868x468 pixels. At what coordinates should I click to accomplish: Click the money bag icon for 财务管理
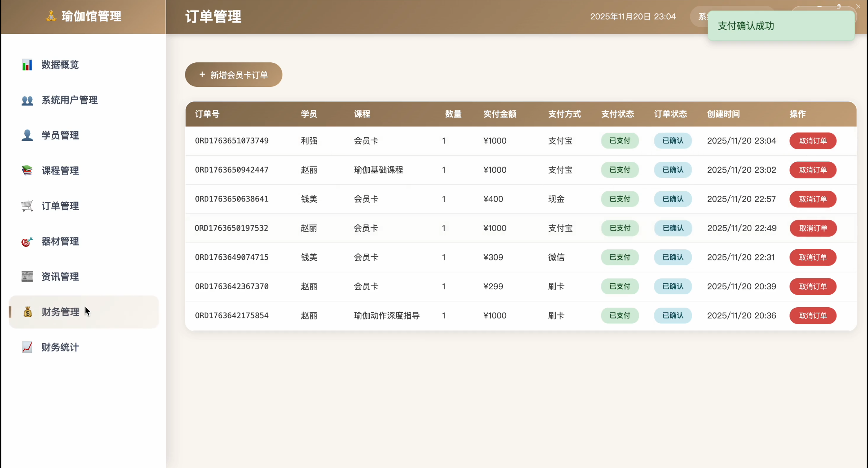(x=27, y=312)
